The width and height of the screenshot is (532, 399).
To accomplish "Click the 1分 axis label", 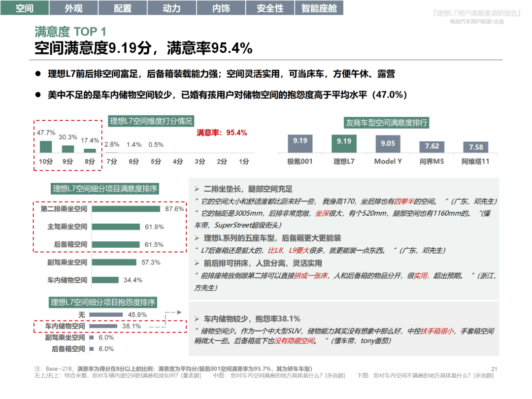I will [x=244, y=162].
